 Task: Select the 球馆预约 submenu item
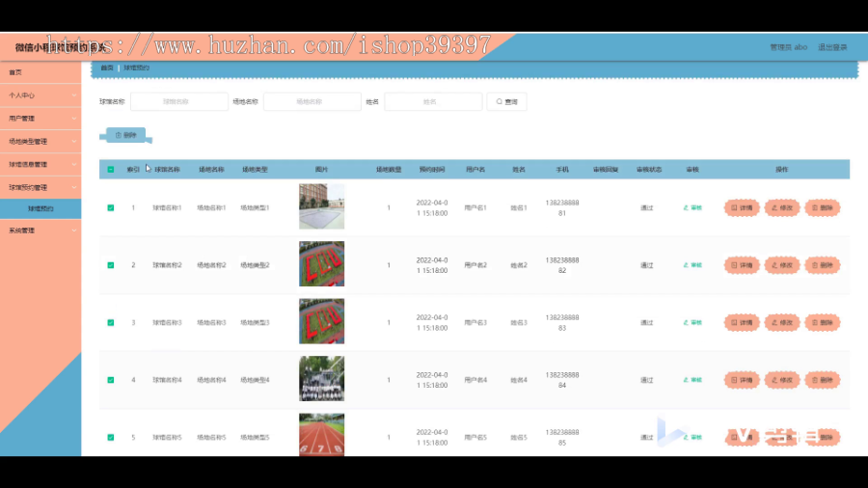click(x=41, y=208)
